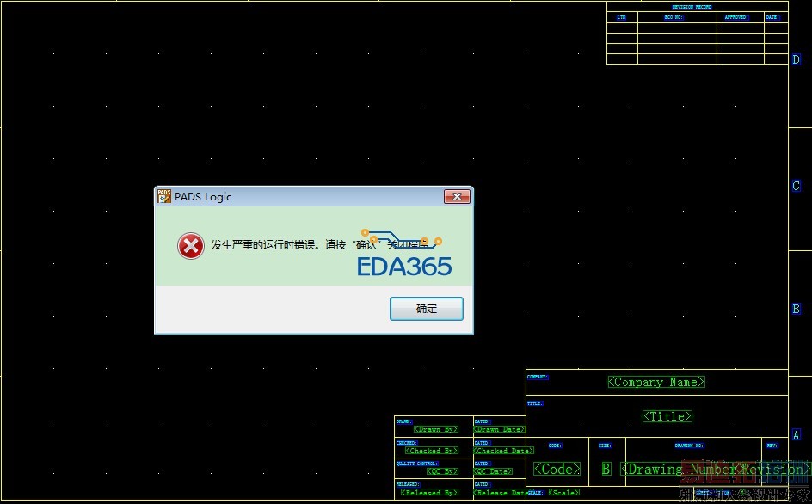Click the REVISION RECORD heading
This screenshot has height=504, width=812.
[692, 7]
